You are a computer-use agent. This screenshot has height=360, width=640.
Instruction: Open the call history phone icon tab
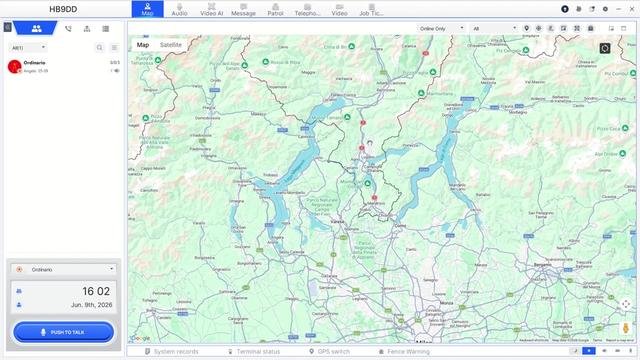tap(68, 29)
